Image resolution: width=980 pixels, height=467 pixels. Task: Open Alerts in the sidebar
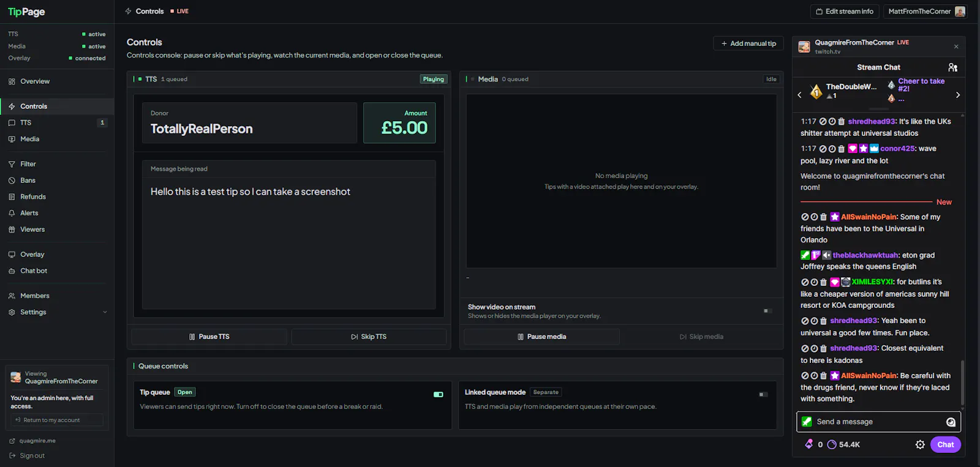(x=57, y=214)
